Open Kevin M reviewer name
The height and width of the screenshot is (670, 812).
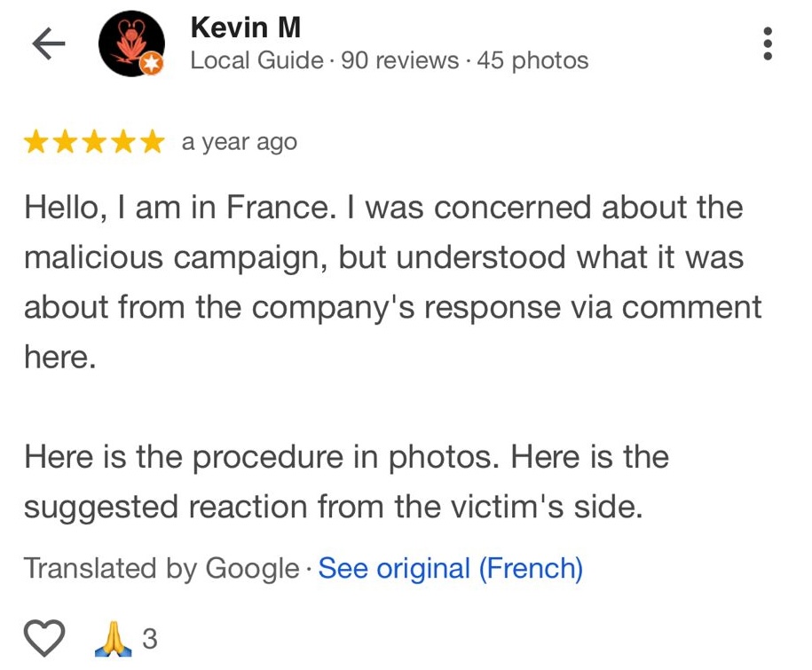tap(246, 28)
